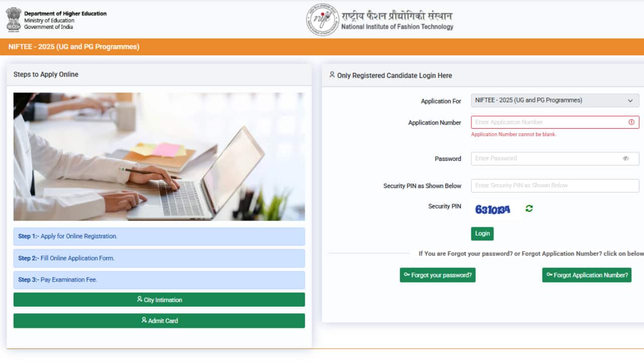Click the laptop workspace banner image
The height and width of the screenshot is (362, 644).
[x=159, y=156]
